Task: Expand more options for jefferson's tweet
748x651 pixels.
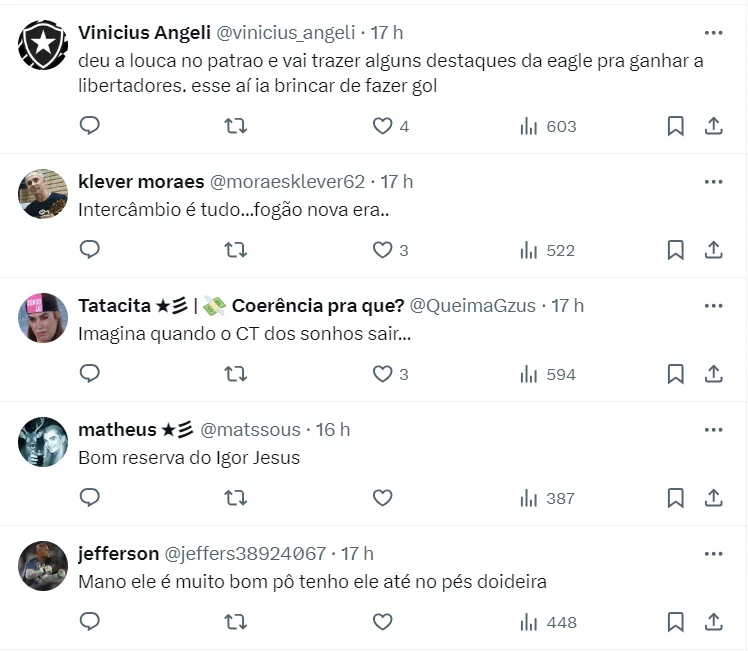Action: [x=713, y=553]
